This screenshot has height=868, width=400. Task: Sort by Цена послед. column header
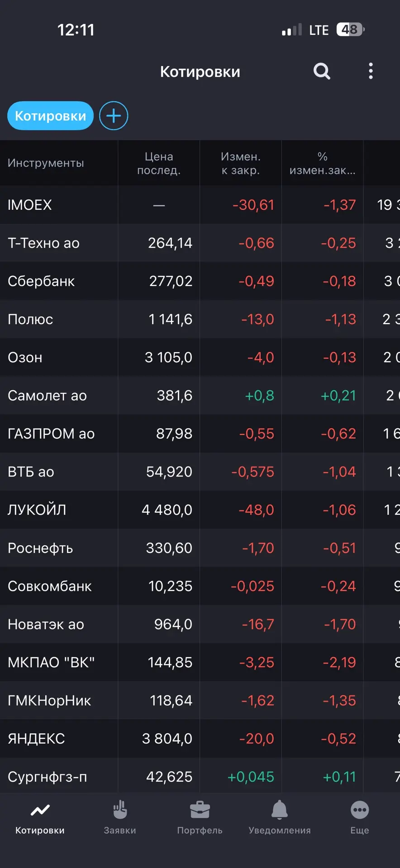coord(159,163)
